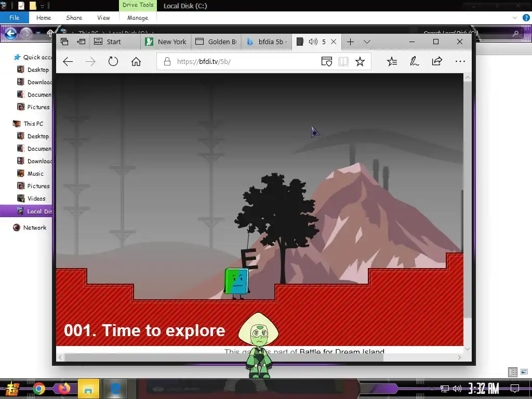Screen dimensions: 532x399
Task: Open volume control tray icon
Action: [x=457, y=389]
